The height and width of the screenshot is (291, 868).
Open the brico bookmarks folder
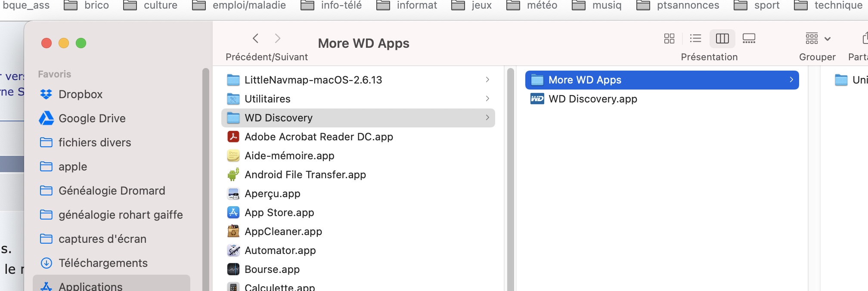pyautogui.click(x=87, y=5)
